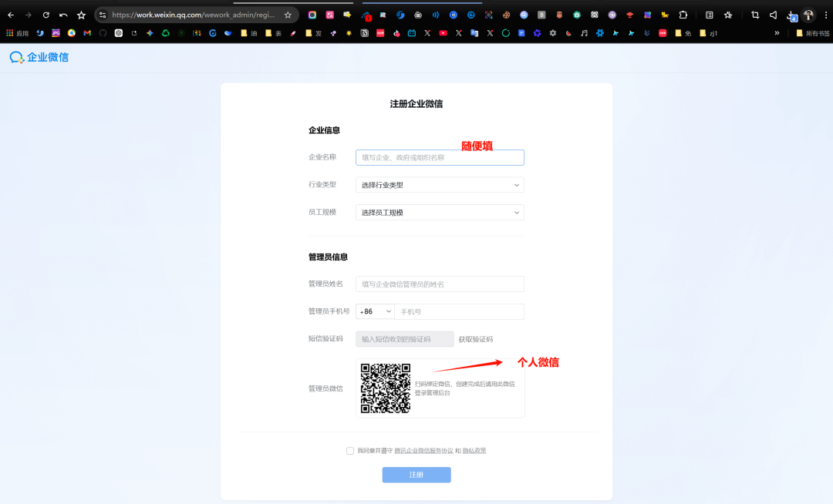Open the 油 bookmark folder

pos(249,33)
